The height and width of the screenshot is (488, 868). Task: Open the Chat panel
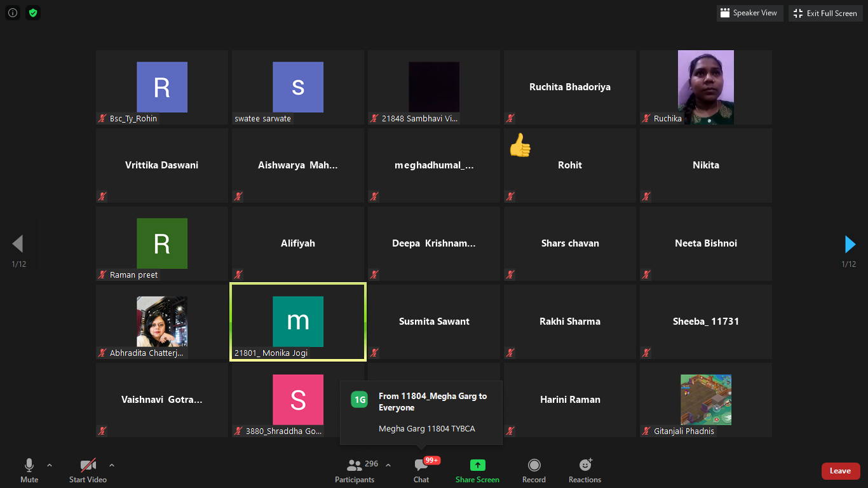421,471
